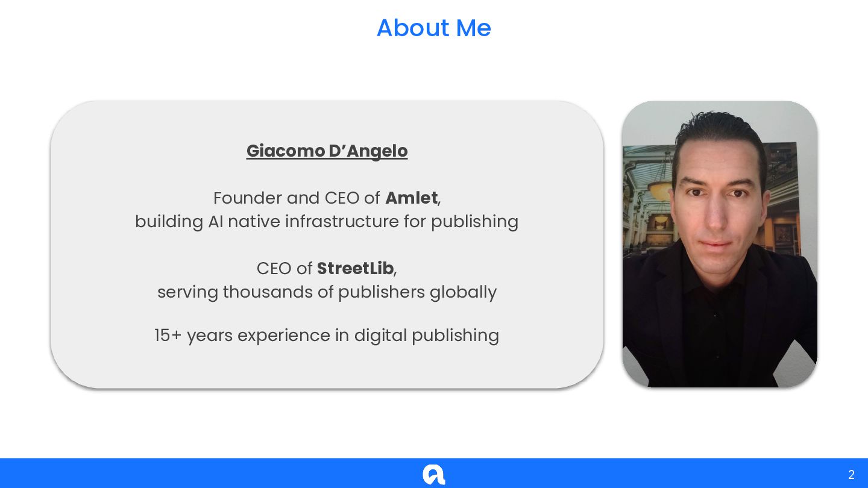Click the 15+ text in the card
This screenshot has height=488, width=868.
click(x=168, y=336)
